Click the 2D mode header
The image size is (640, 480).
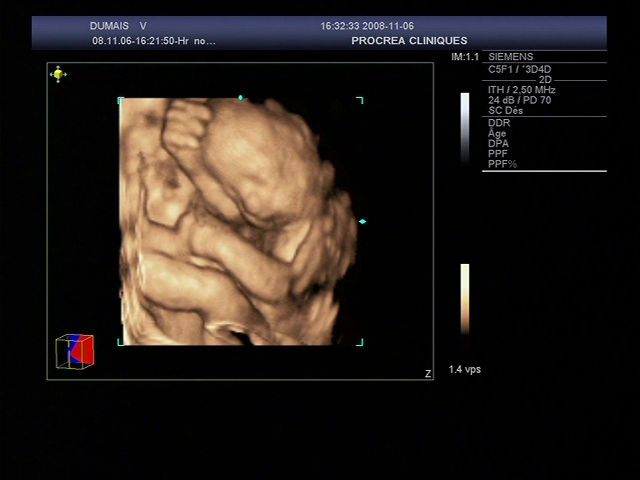[x=545, y=79]
